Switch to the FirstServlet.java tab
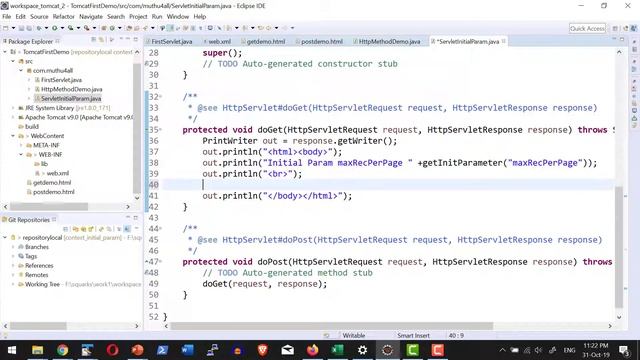 [x=171, y=42]
